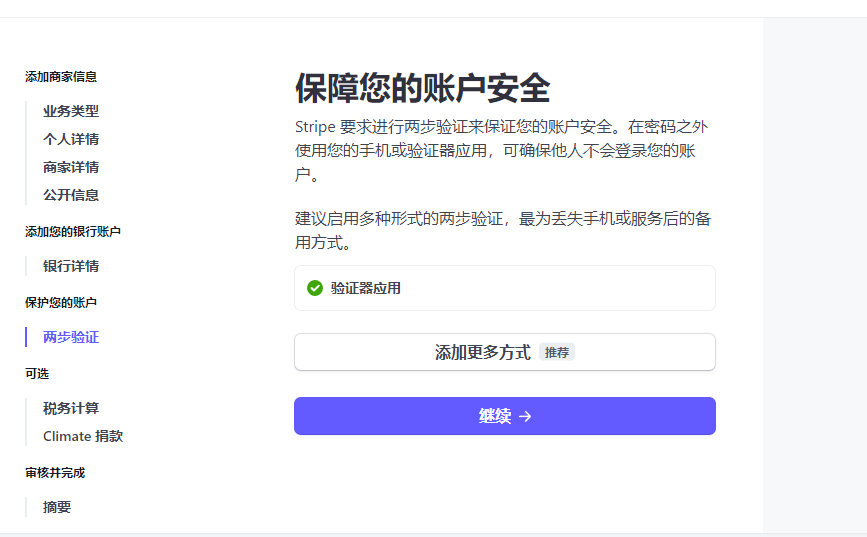867x537 pixels.
Task: Click the 推荐 badge on the add button
Action: 557,352
